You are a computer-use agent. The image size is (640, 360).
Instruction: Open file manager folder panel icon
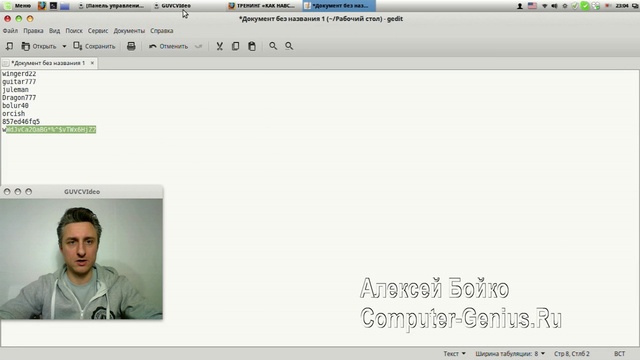pos(64,6)
